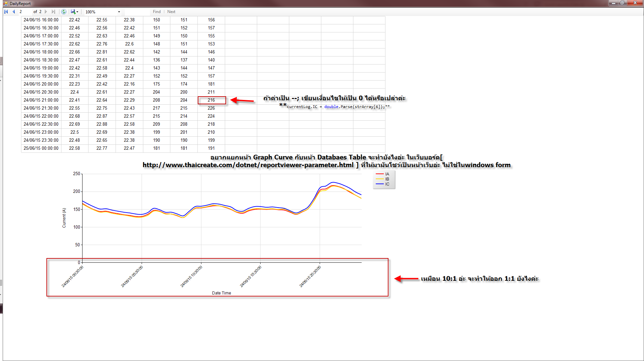Open the 100% zoom dropdown
644x361 pixels.
coord(119,12)
